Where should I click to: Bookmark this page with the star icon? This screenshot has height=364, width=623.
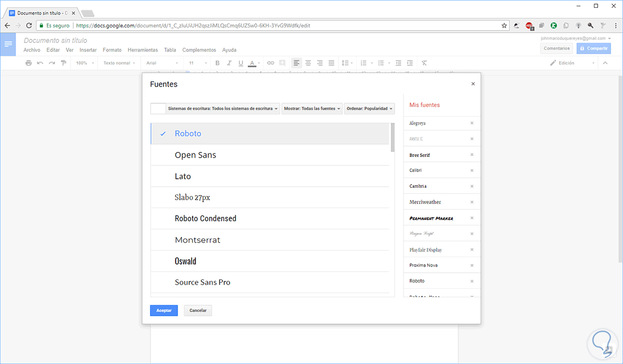point(504,25)
